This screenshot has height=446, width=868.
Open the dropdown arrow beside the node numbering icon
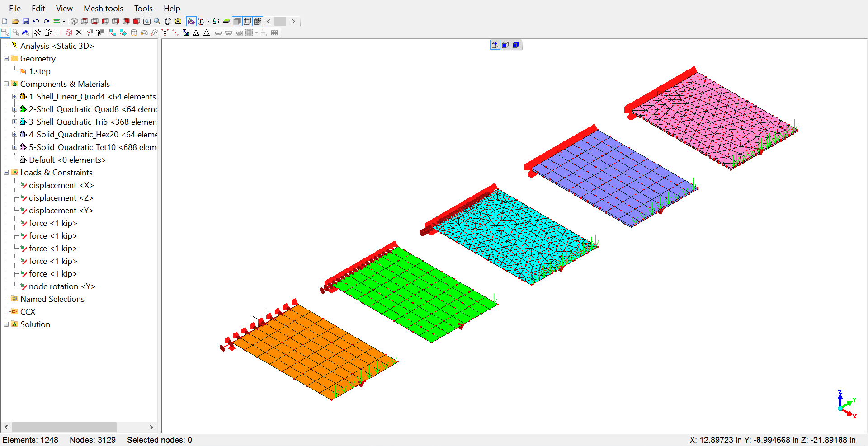(208, 21)
